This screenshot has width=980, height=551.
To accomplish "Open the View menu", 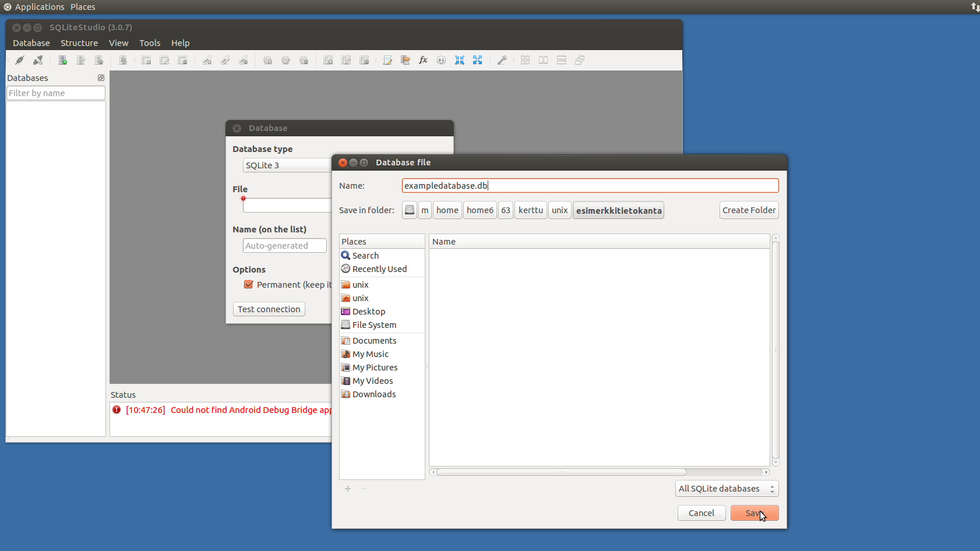I will click(x=119, y=43).
